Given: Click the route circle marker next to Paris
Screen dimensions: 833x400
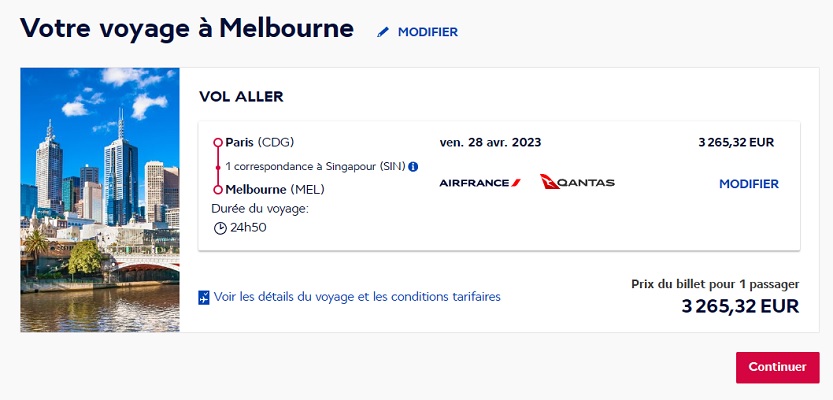Looking at the screenshot, I should pos(218,142).
